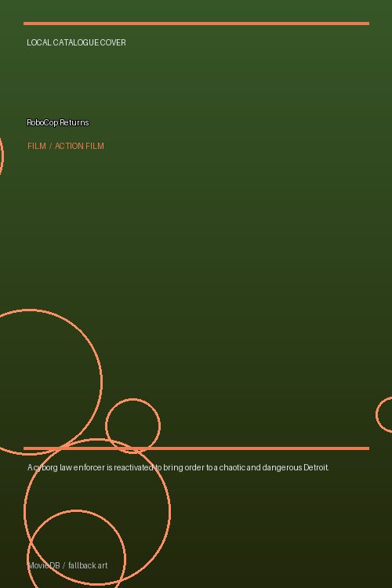Screen dimensions: 392x588
Task: Select the smallest fully visible orange circle
Action: tap(132, 426)
